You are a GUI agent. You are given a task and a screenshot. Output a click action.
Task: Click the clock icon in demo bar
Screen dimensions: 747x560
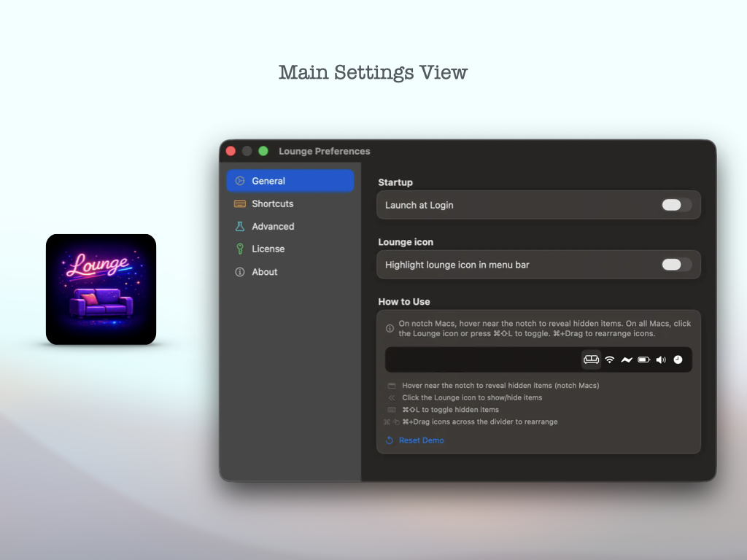tap(678, 359)
